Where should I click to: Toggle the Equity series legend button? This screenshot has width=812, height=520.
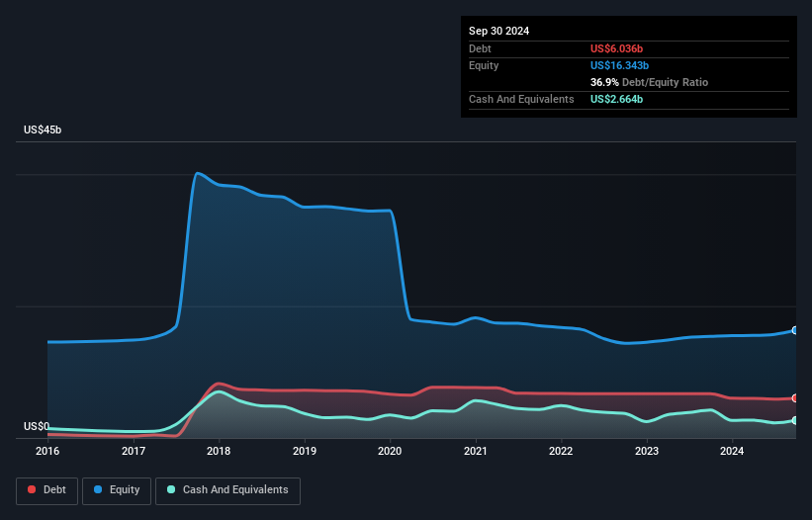(117, 490)
